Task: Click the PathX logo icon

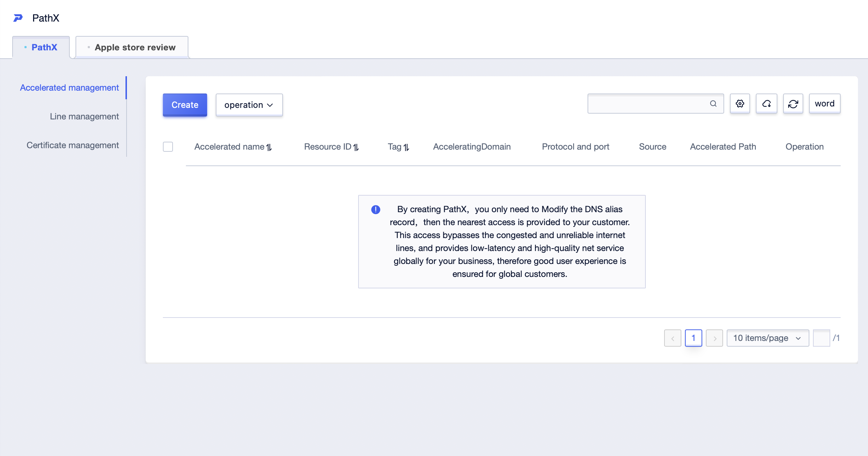Action: (x=18, y=18)
